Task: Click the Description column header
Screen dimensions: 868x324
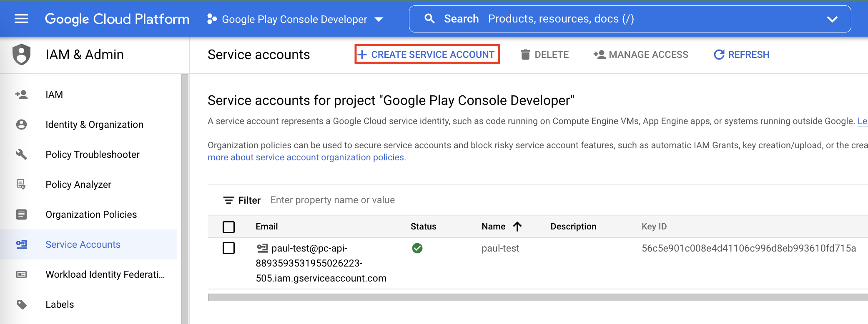Action: 574,227
